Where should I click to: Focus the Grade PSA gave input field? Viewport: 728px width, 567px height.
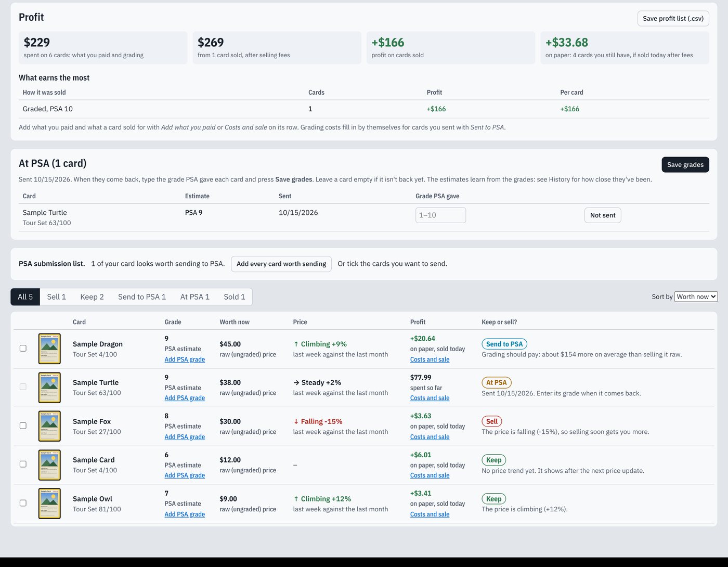click(x=440, y=215)
